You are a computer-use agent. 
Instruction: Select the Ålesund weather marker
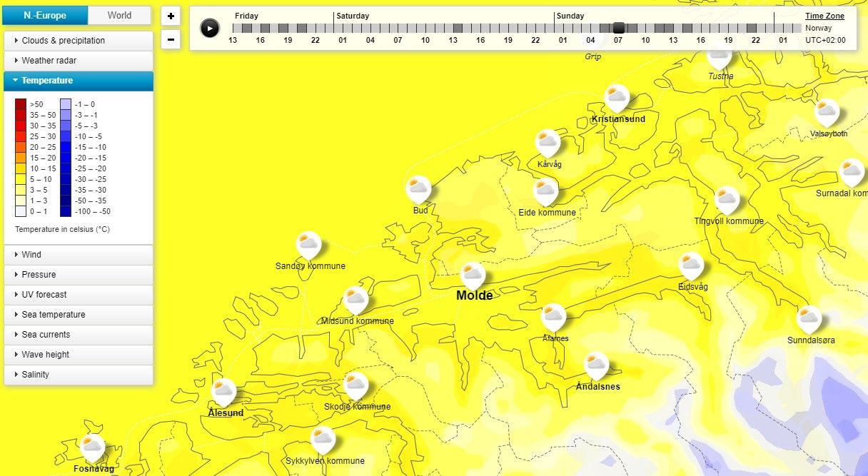pos(223,391)
